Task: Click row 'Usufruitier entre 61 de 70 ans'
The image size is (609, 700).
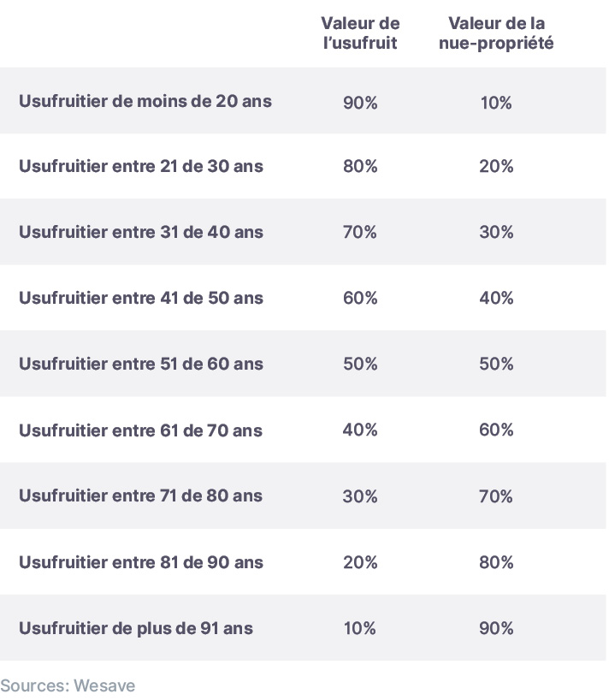Action: [303, 430]
